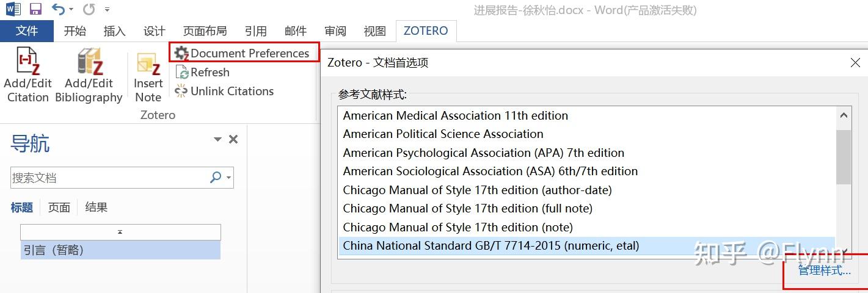Switch to the 审阅 ribbon tab
Viewport: 868px width, 293px height.
click(x=335, y=31)
